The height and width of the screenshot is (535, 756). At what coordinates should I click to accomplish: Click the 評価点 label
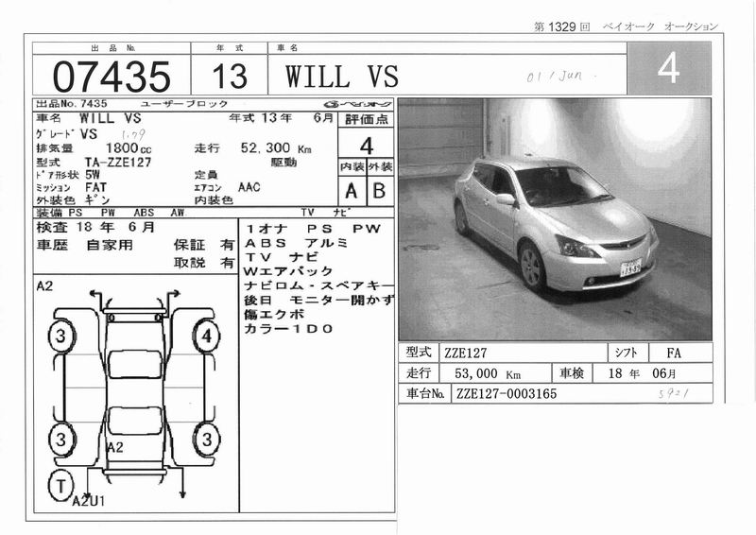pyautogui.click(x=366, y=120)
